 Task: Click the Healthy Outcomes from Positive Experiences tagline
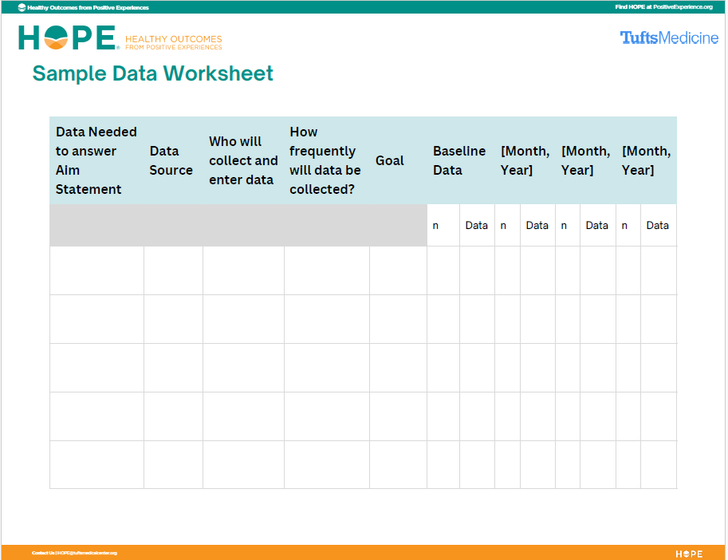(172, 41)
